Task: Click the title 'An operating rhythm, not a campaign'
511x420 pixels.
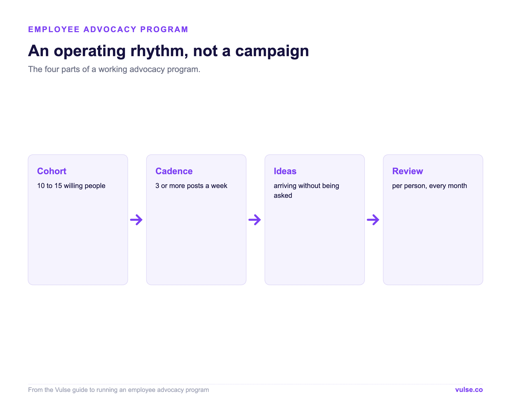Action: coord(168,51)
